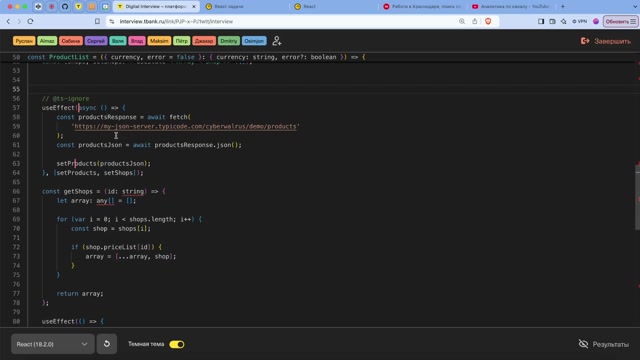Select the Сабина participant tag
640x360 pixels.
pos(71,41)
